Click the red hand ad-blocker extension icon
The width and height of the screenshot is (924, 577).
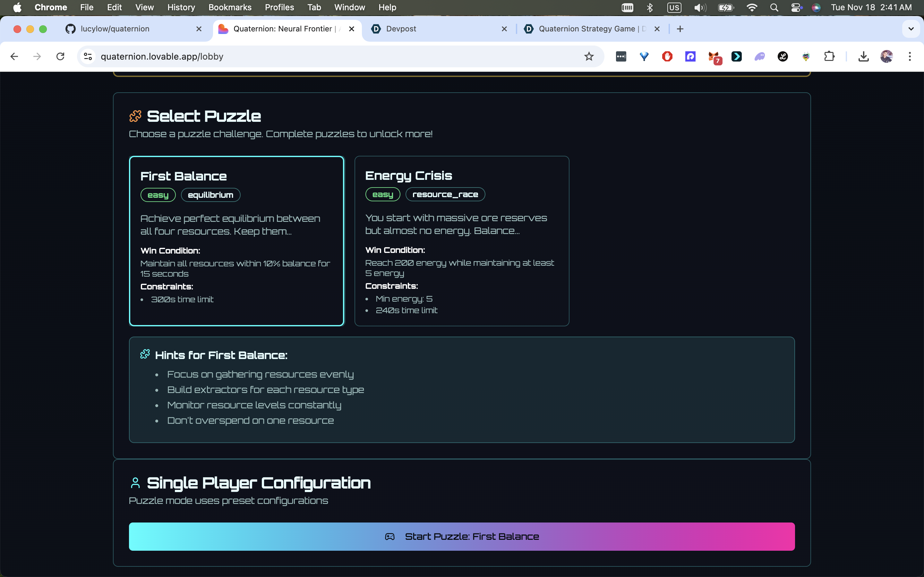[x=667, y=56]
